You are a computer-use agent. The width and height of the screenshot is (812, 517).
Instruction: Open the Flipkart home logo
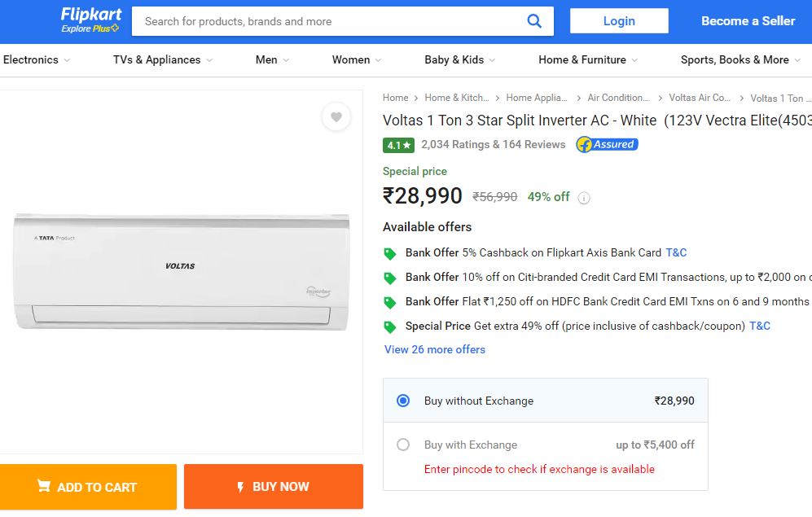(x=90, y=15)
